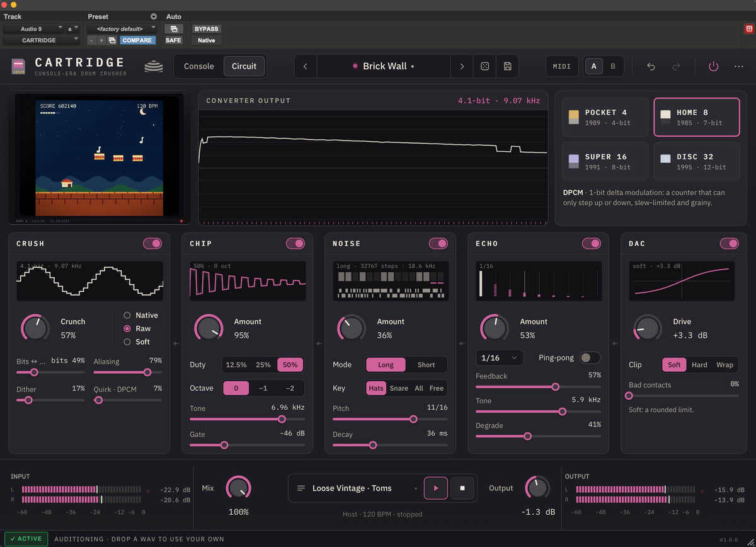Switch to the Circuit view tab

click(244, 66)
